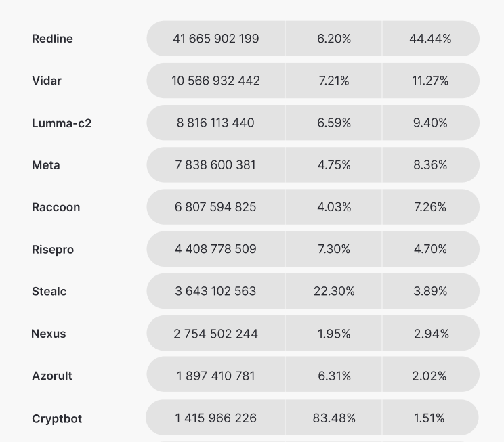Click Redline's 44.44% cell
This screenshot has height=442, width=504.
pyautogui.click(x=430, y=39)
